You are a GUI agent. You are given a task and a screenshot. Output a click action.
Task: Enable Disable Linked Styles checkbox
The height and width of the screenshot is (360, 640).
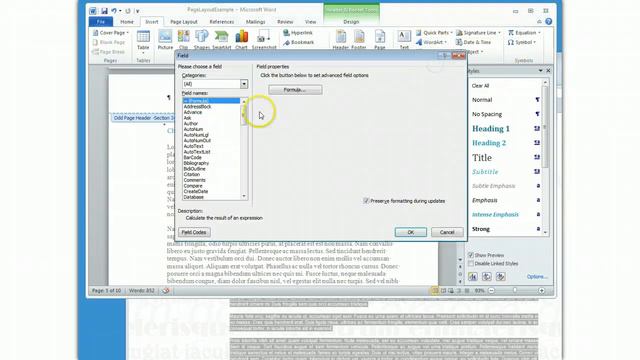tap(471, 264)
